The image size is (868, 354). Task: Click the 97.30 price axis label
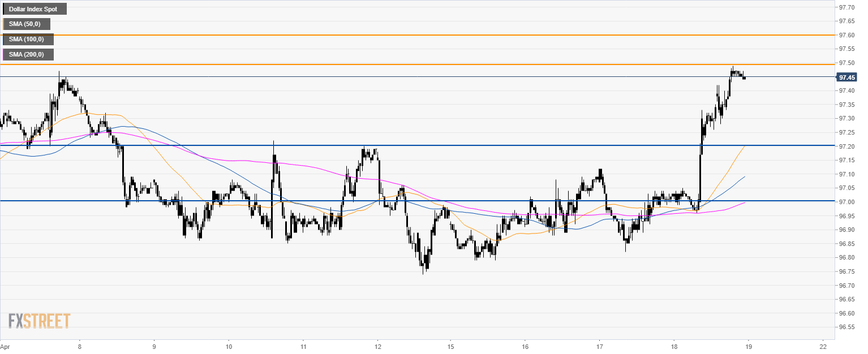coord(846,119)
